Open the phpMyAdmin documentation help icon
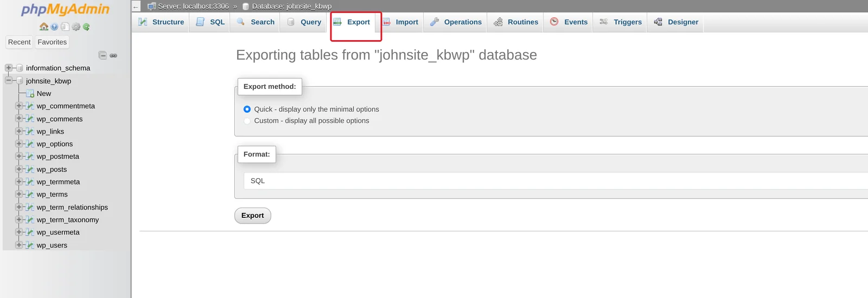 tap(54, 27)
